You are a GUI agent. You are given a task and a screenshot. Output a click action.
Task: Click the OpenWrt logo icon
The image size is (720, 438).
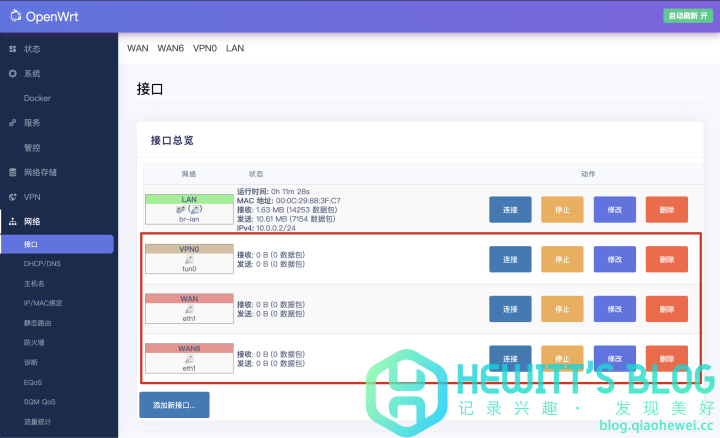[16, 16]
